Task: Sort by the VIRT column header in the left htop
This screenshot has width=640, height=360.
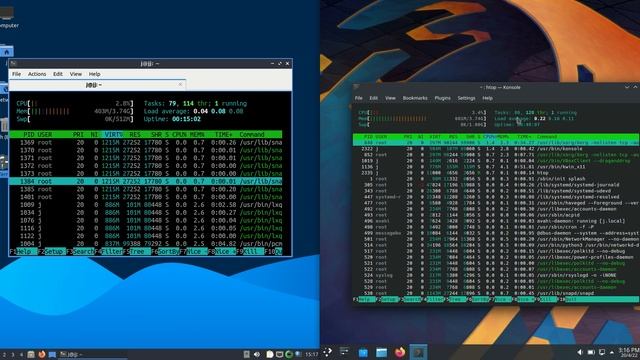Action: [x=113, y=134]
